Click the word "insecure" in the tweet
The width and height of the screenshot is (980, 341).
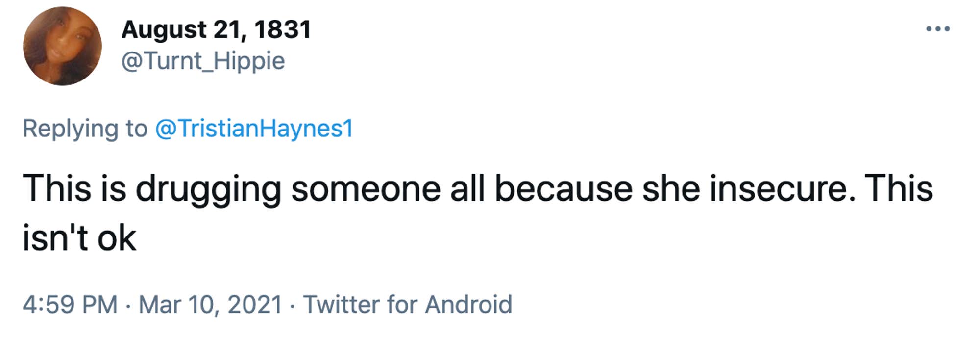[779, 189]
